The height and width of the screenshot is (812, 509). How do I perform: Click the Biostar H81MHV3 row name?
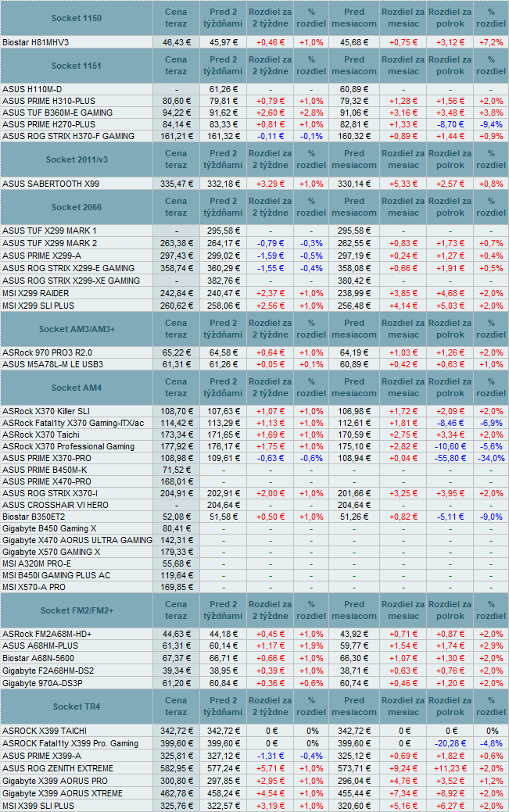[36, 42]
